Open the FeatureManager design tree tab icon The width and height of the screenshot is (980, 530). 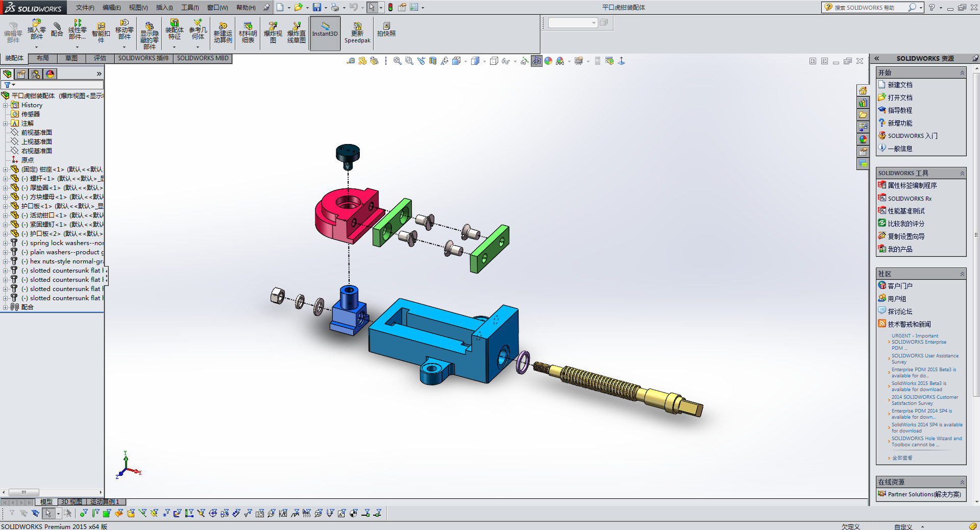click(x=7, y=74)
